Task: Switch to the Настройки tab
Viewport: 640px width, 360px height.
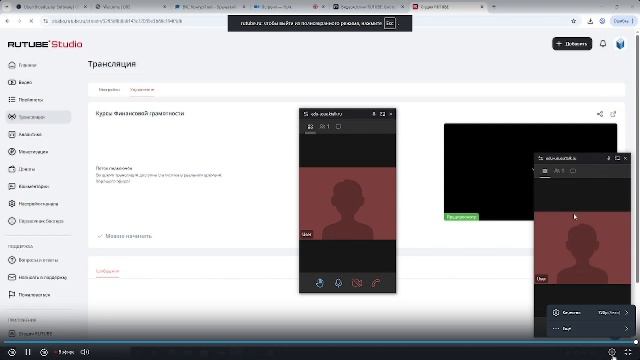Action: click(109, 90)
